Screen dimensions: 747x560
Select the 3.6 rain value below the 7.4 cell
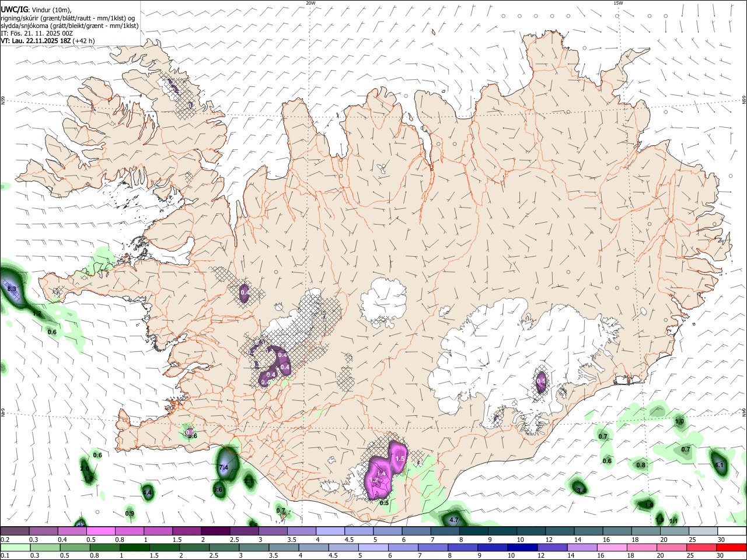pos(218,490)
